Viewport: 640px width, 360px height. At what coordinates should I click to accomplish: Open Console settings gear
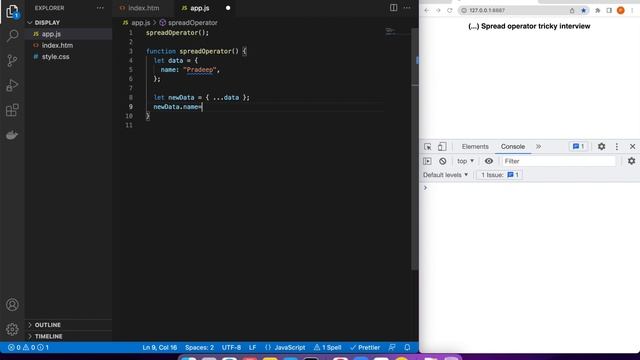pyautogui.click(x=631, y=161)
